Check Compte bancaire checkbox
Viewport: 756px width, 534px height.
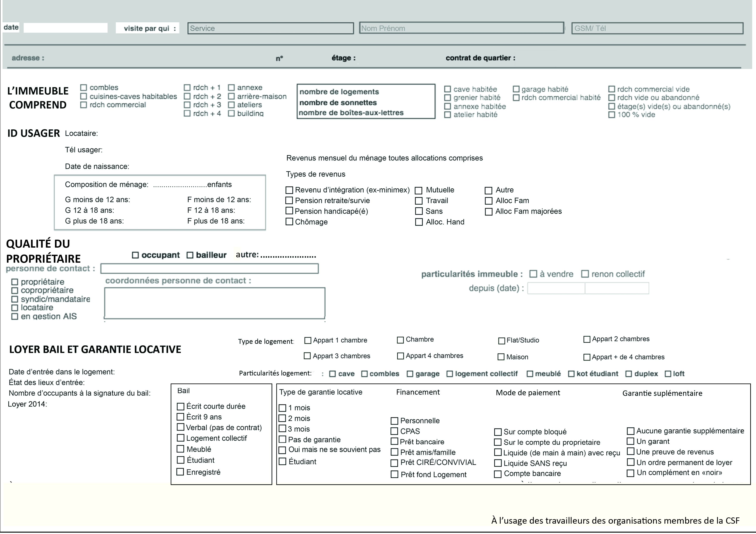[498, 474]
